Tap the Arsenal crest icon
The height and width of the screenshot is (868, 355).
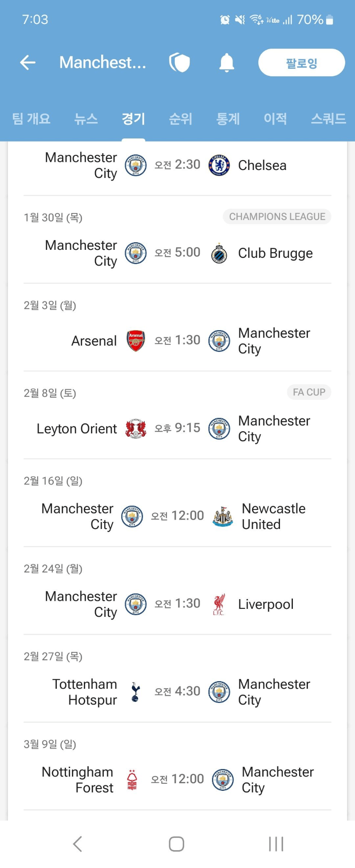136,341
